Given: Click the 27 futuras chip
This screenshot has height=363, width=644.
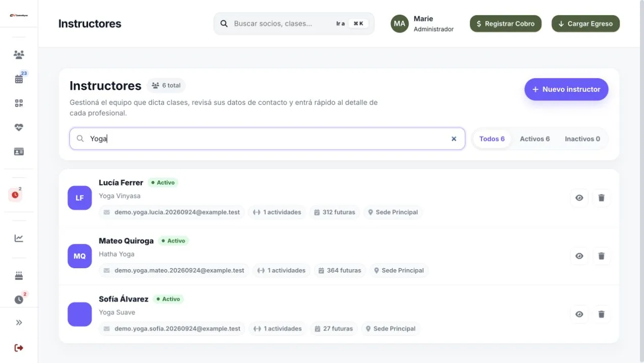Looking at the screenshot, I should (x=334, y=329).
